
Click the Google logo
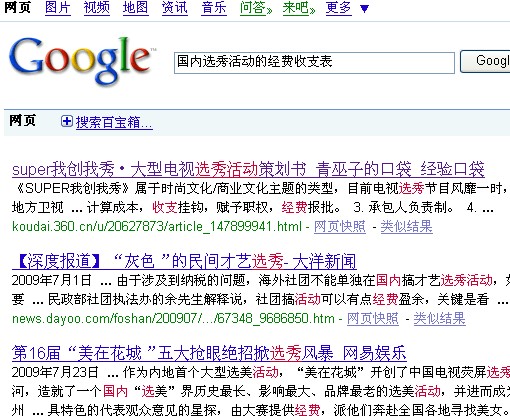tap(82, 61)
